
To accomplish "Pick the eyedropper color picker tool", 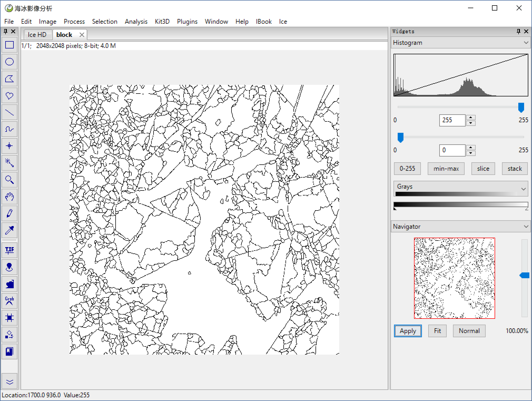I will pyautogui.click(x=9, y=230).
